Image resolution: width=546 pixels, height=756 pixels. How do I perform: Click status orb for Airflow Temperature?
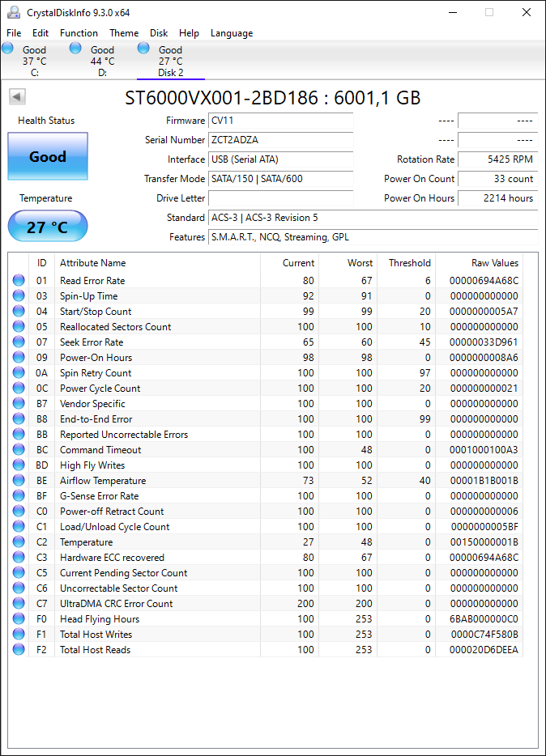pyautogui.click(x=19, y=480)
